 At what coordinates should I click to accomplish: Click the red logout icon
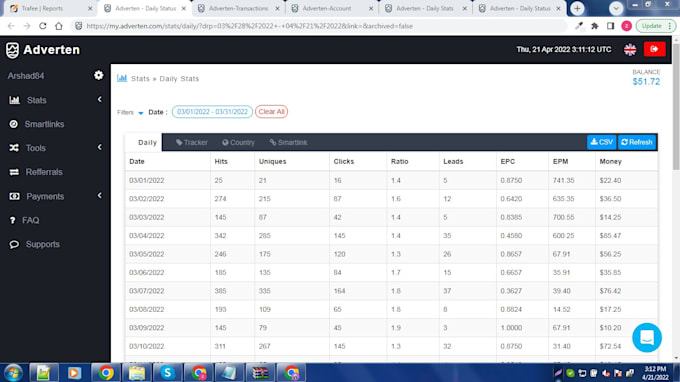[654, 49]
